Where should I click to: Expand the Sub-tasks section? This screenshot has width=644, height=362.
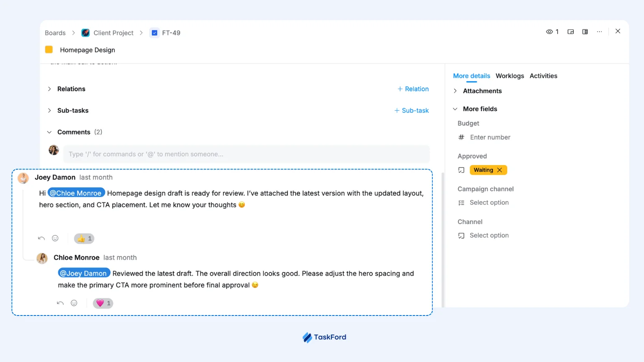click(49, 111)
